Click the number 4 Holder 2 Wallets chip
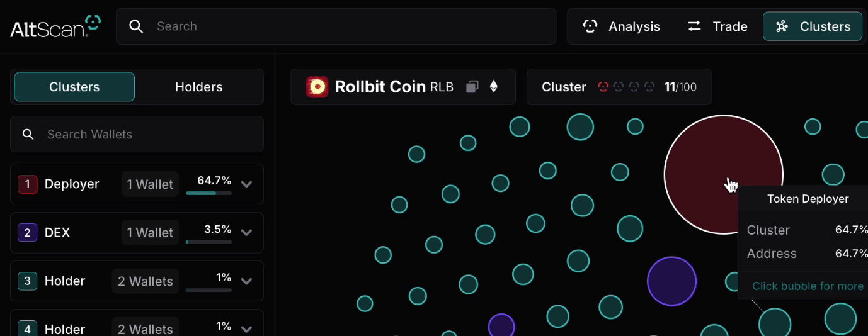This screenshot has width=868, height=336. 146,328
